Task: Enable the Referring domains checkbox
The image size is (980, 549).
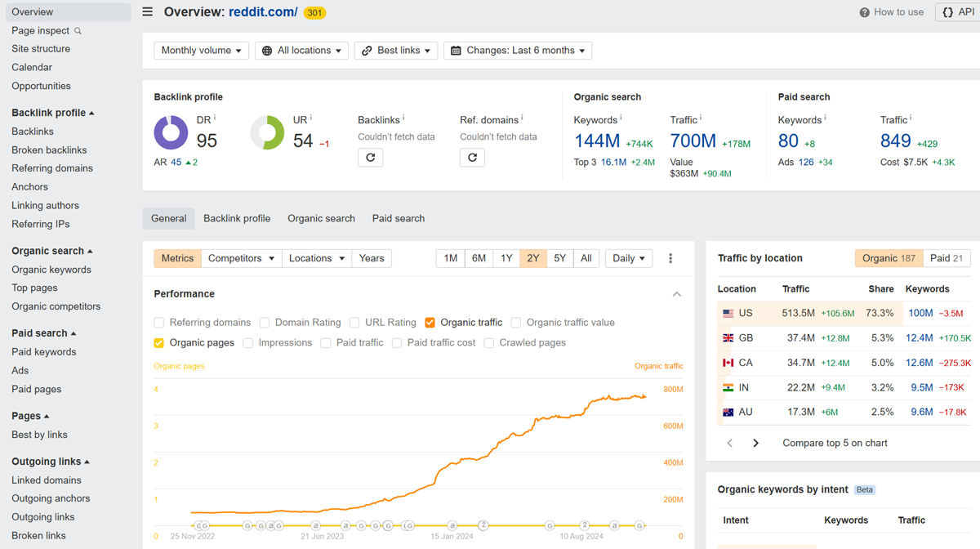Action: [159, 323]
